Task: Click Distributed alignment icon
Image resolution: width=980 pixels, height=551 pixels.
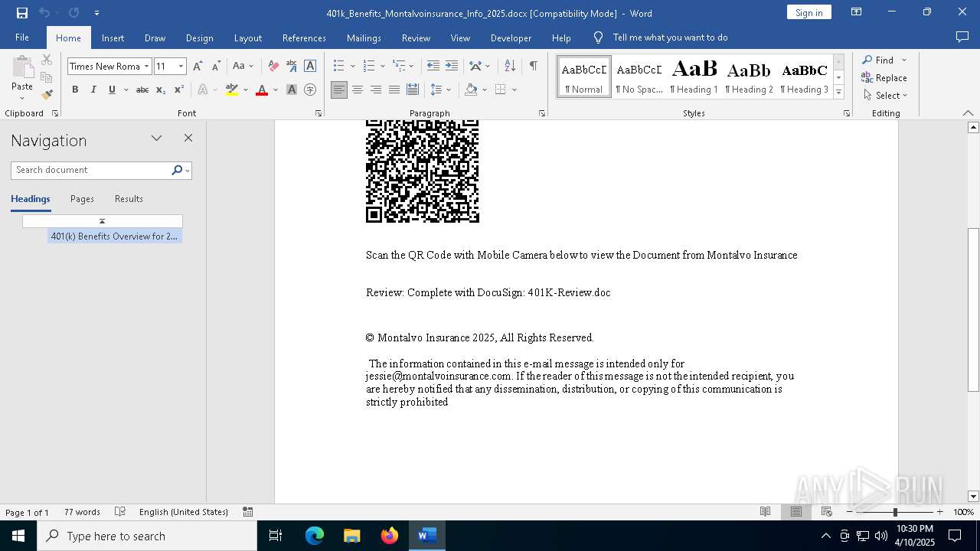Action: [413, 90]
